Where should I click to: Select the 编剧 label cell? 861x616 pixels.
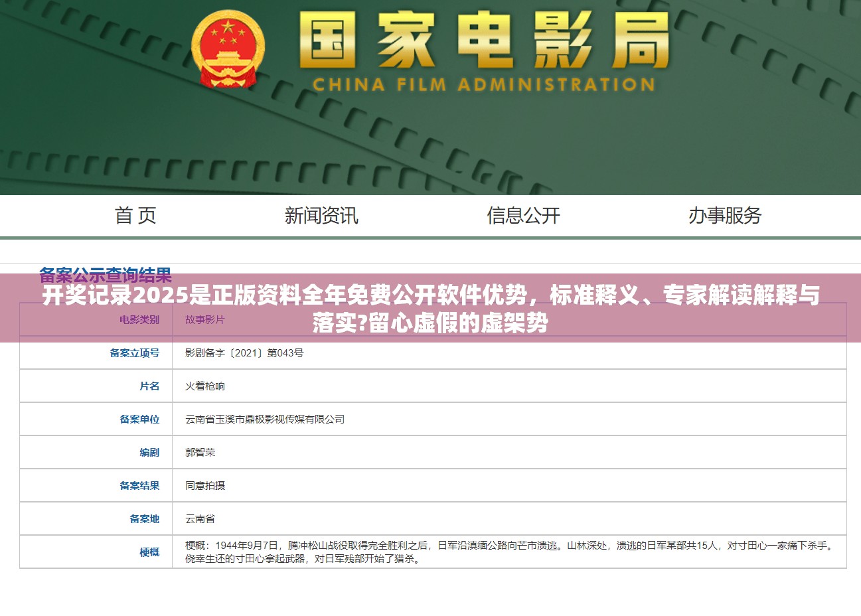pyautogui.click(x=96, y=452)
